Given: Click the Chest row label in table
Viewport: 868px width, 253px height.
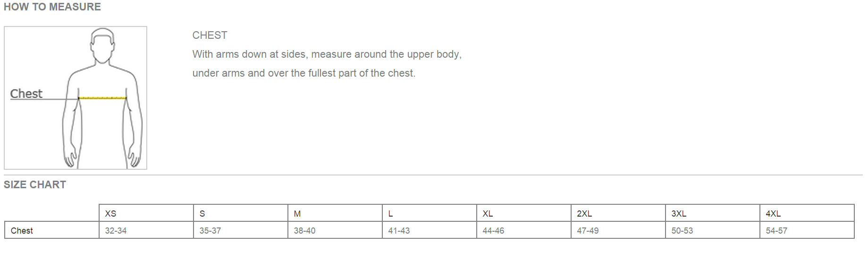Looking at the screenshot, I should click(22, 231).
